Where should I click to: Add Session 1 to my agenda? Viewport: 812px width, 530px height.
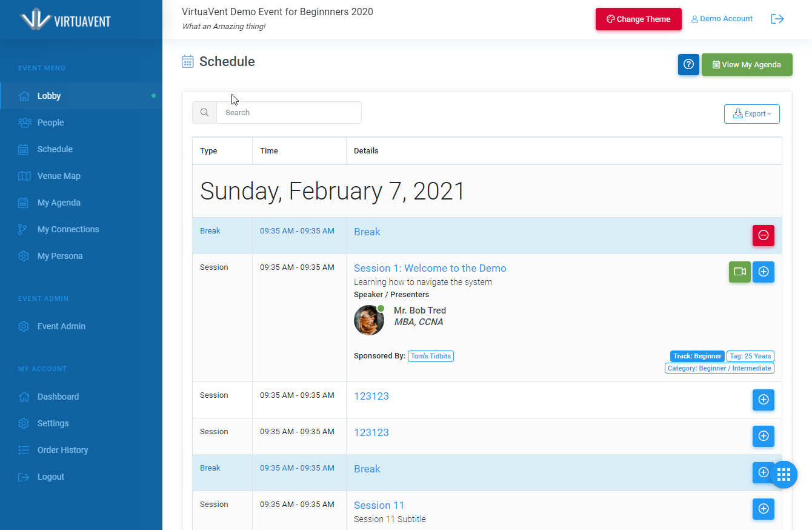pyautogui.click(x=763, y=272)
